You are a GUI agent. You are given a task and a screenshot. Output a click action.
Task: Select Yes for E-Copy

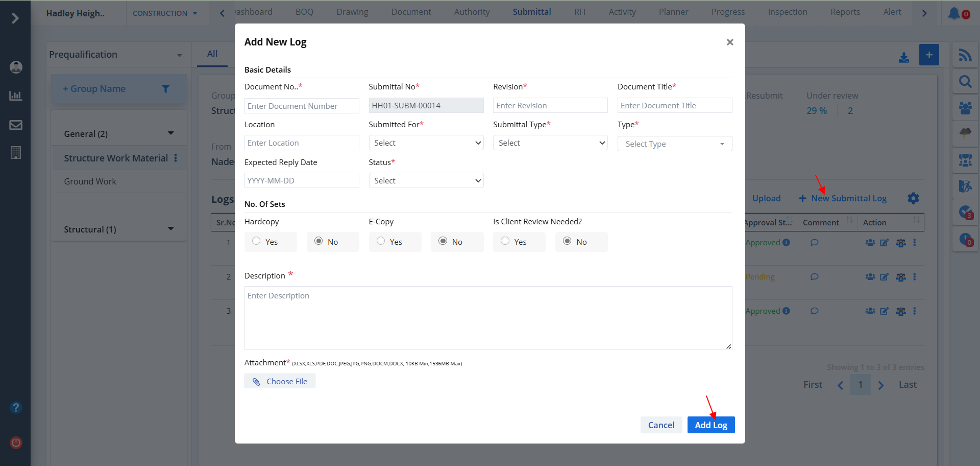click(381, 241)
